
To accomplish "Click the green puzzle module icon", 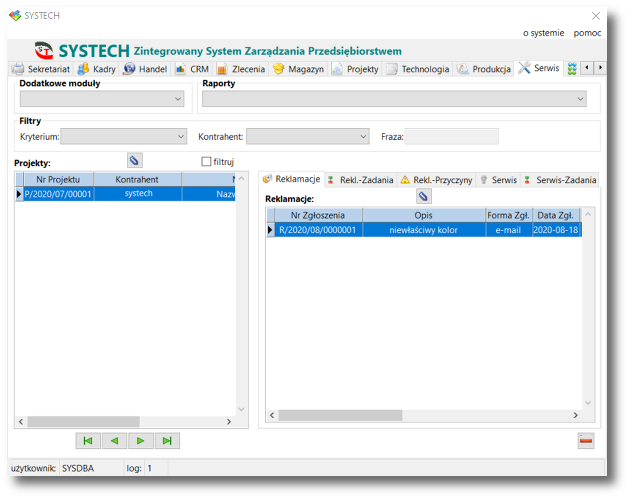I will tap(572, 69).
